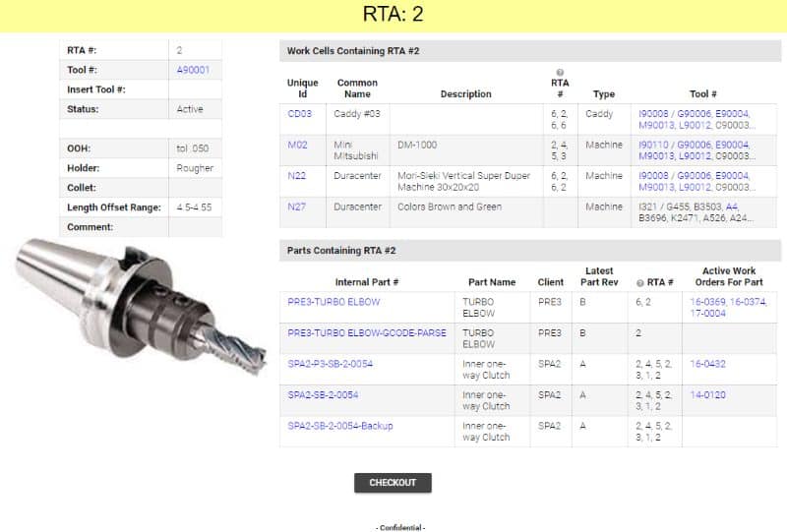Click the CHECKOUT button
Screen dimensions: 787x532
tap(393, 483)
